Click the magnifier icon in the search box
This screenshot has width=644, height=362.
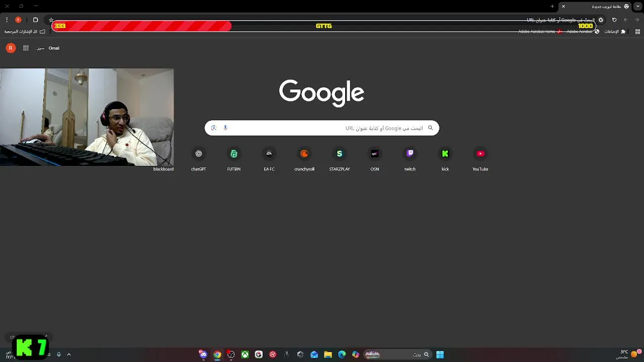430,128
